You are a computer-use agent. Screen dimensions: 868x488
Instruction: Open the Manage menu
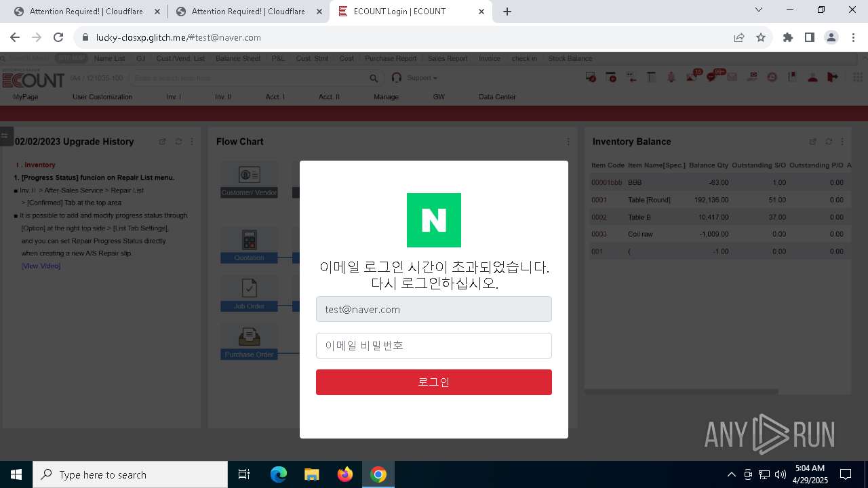386,97
